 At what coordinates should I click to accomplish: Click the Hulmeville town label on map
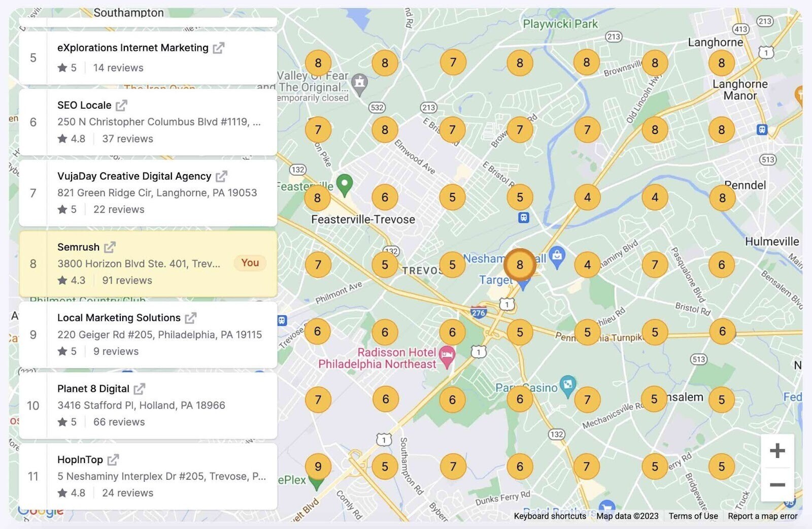point(772,242)
